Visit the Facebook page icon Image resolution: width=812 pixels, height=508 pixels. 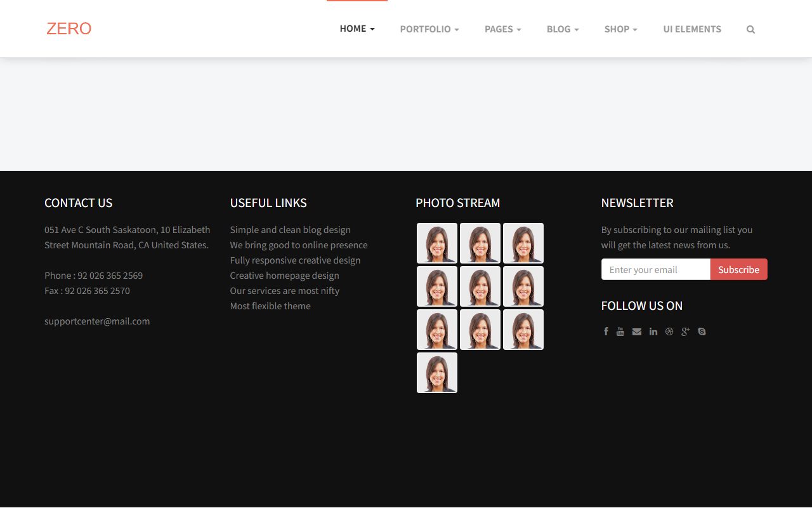(x=606, y=331)
